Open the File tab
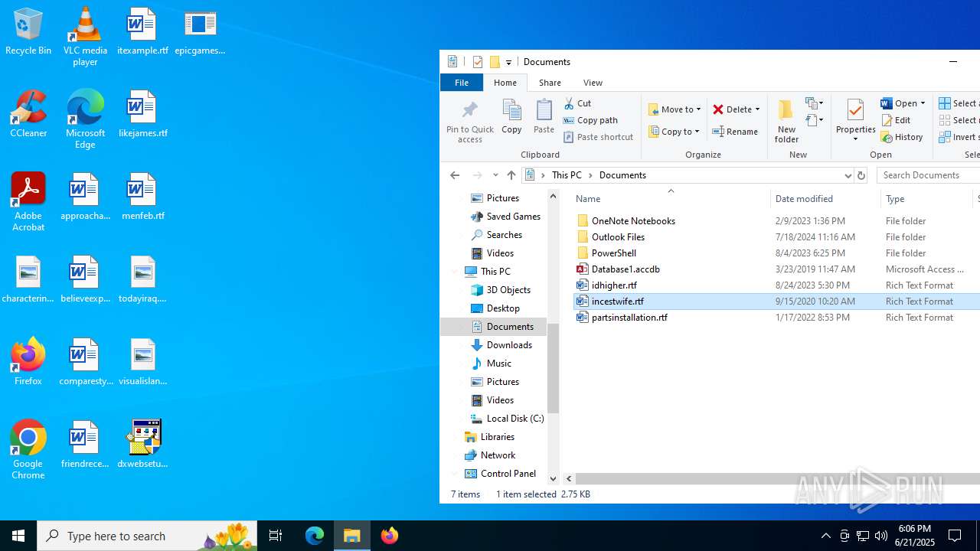 [462, 83]
